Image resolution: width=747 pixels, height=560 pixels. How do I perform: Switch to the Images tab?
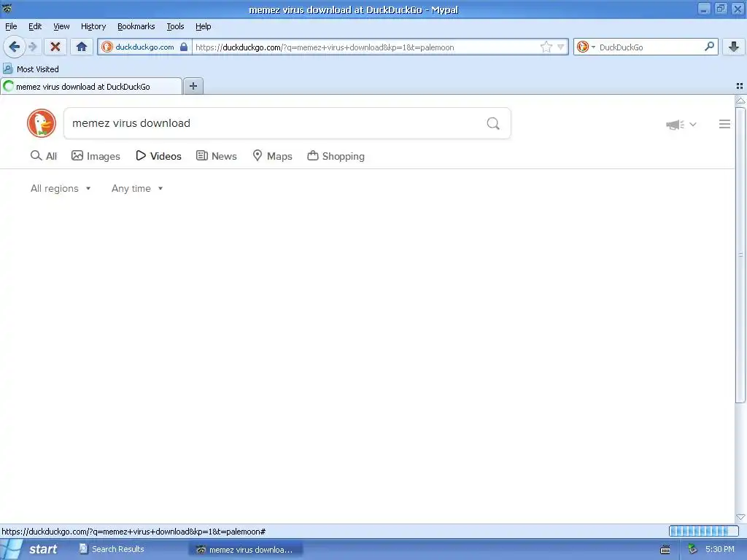point(96,156)
